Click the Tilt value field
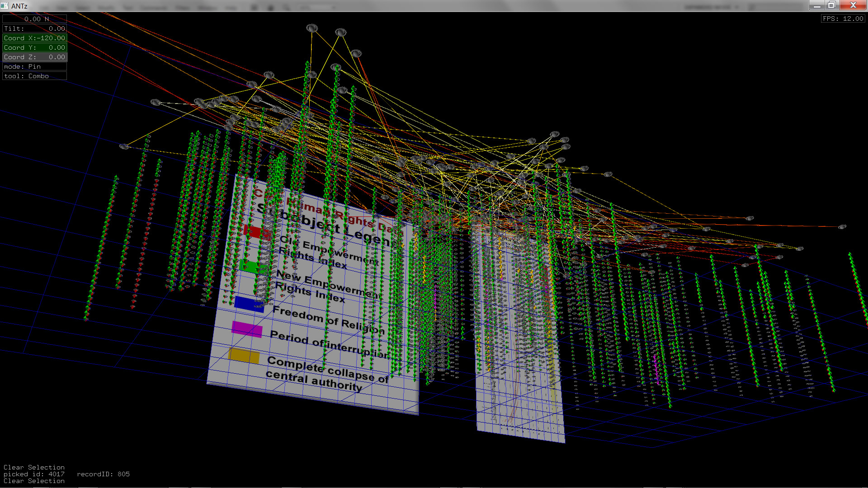 click(x=34, y=28)
